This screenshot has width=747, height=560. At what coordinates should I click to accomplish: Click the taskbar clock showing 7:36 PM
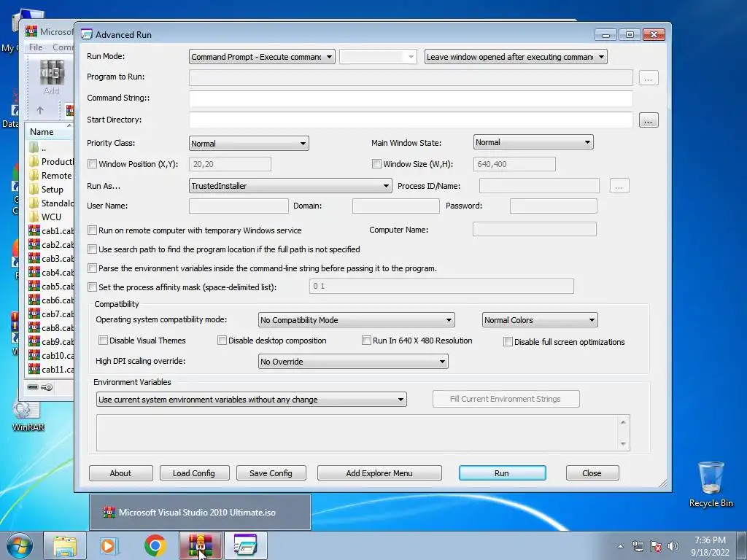pyautogui.click(x=710, y=546)
